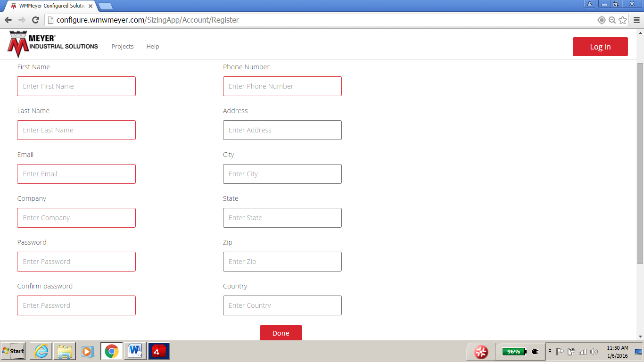This screenshot has height=362, width=644.
Task: Click the Meyer Industrial Solutions logo
Action: 52,44
